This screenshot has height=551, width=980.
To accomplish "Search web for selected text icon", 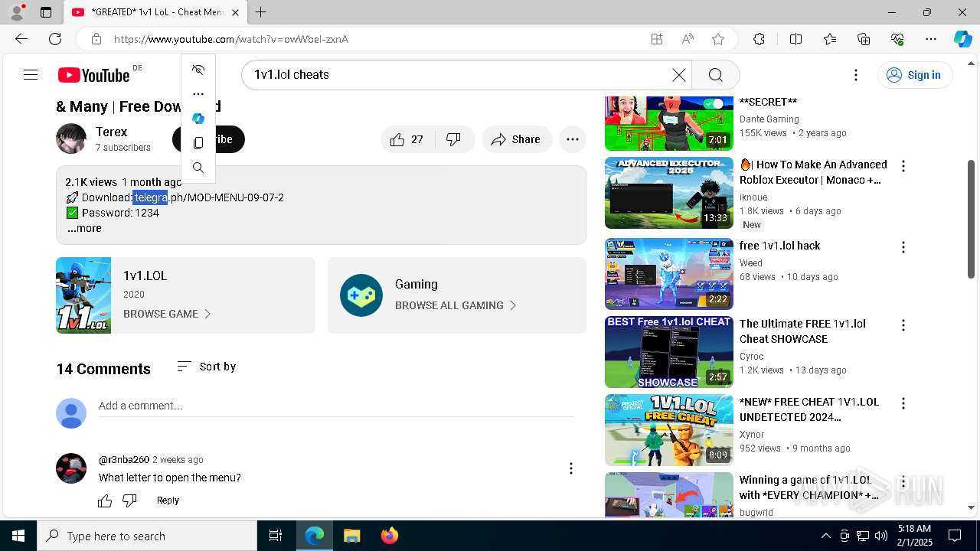I will 198,168.
